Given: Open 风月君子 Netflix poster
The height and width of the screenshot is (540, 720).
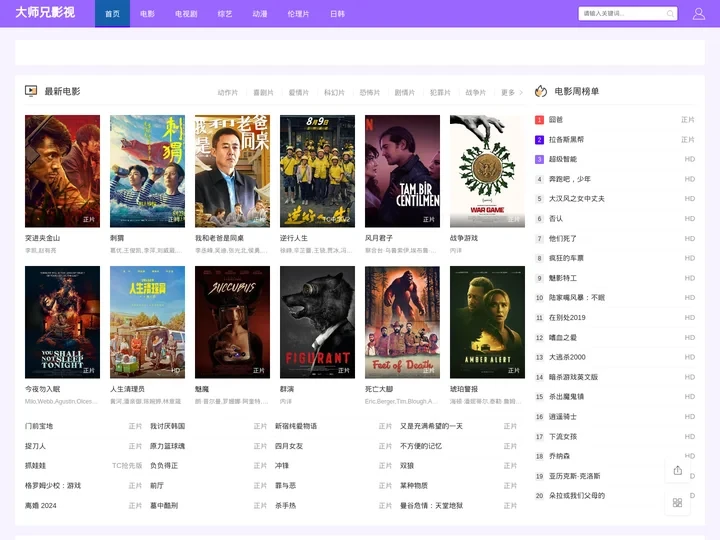Looking at the screenshot, I should coord(402,171).
